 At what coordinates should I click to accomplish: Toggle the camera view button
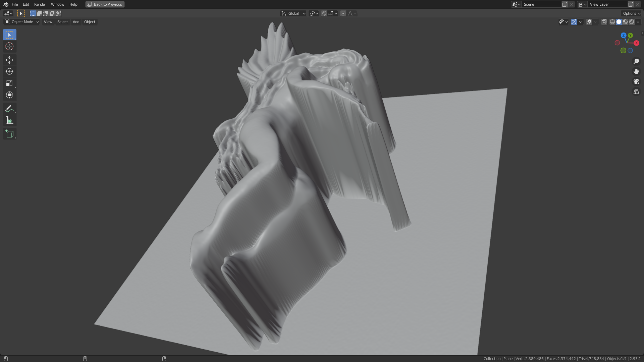pos(636,81)
